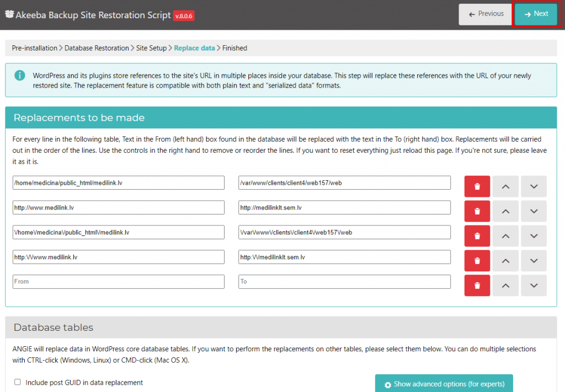This screenshot has width=565, height=392.
Task: Click the info icon in notice box
Action: pos(19,75)
